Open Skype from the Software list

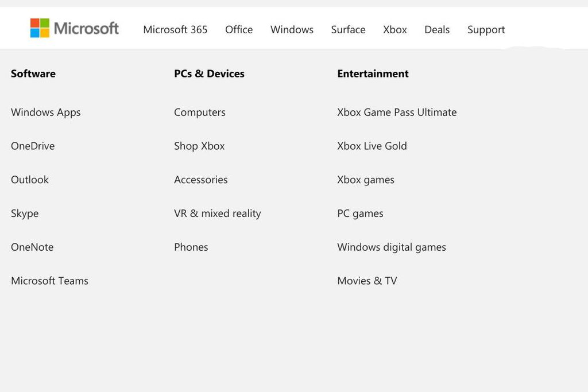point(25,214)
